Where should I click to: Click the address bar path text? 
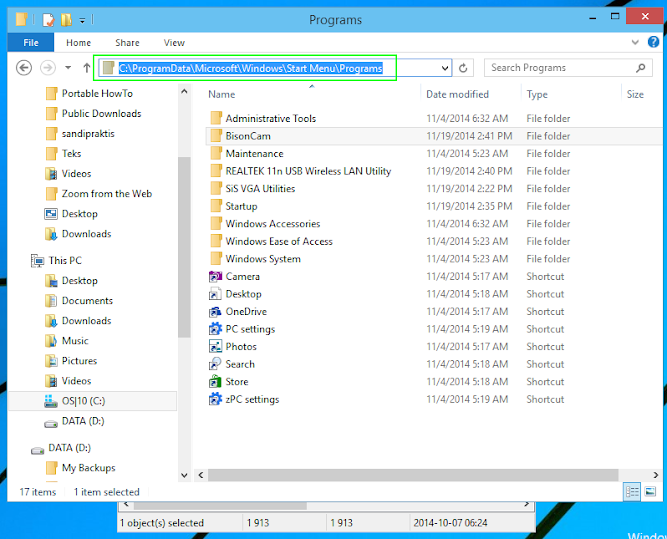251,68
